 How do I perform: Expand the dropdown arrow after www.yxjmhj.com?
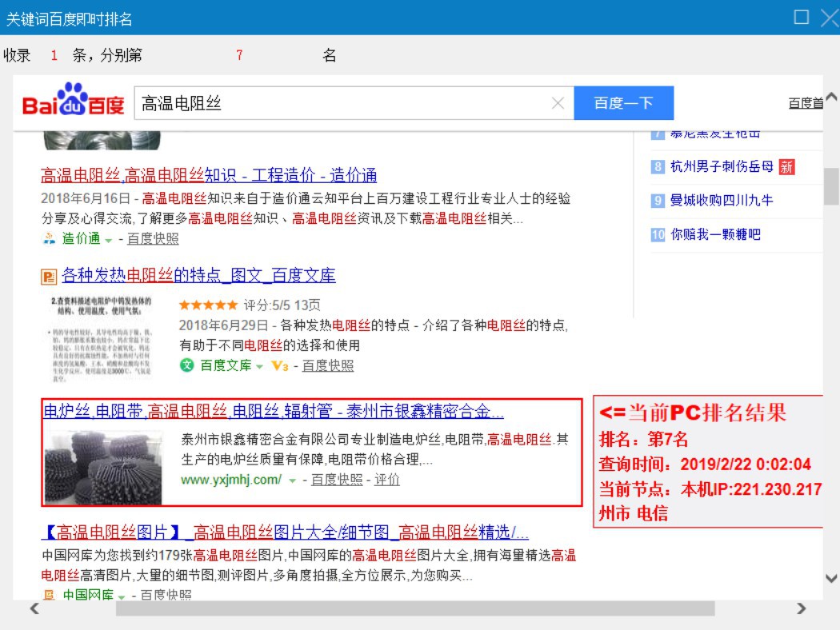293,480
